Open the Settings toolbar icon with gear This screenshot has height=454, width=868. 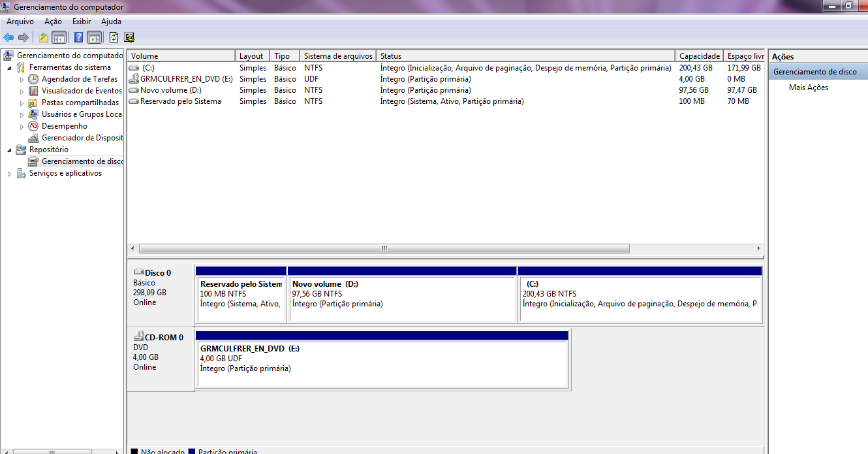pos(129,37)
